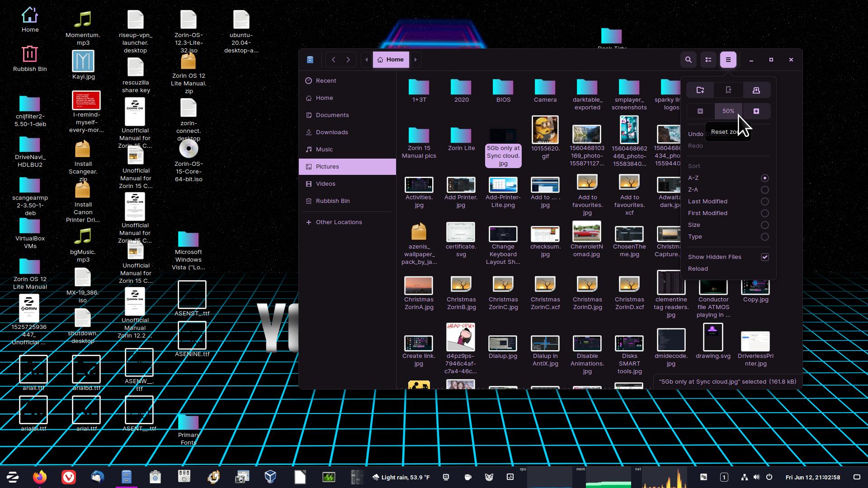Click Undo in the popover menu

(695, 134)
